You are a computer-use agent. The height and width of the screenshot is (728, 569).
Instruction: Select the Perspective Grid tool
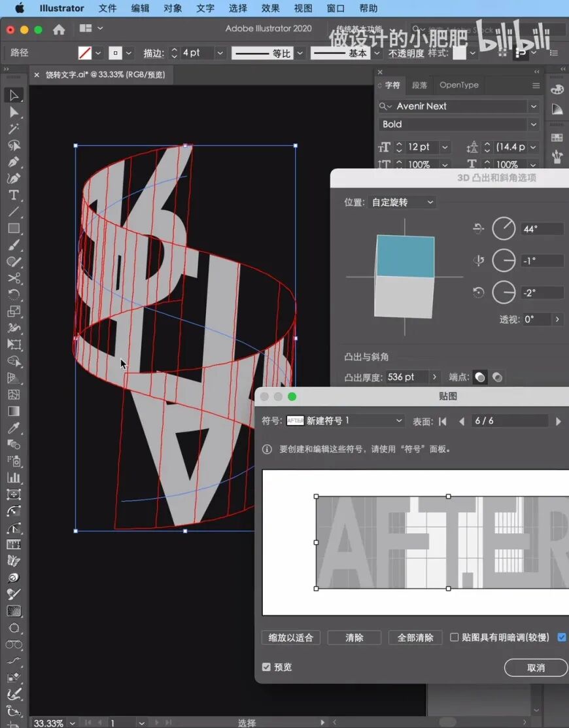[x=14, y=378]
